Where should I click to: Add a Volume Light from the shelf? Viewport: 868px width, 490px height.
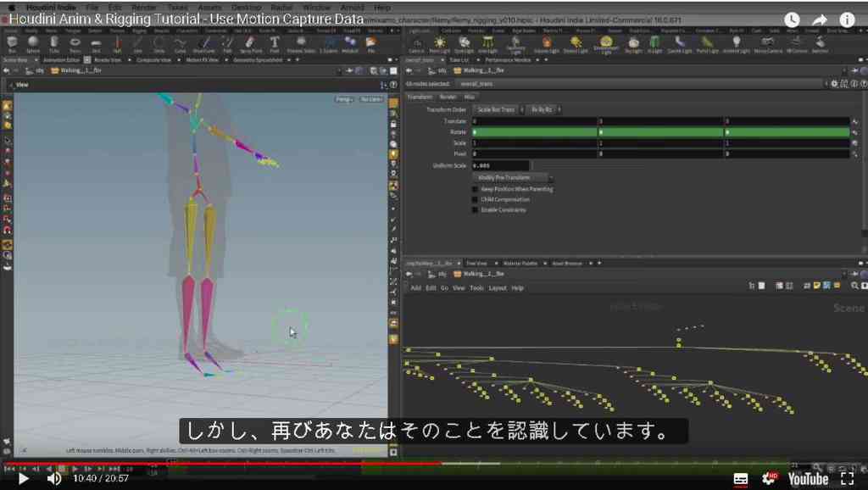point(547,45)
